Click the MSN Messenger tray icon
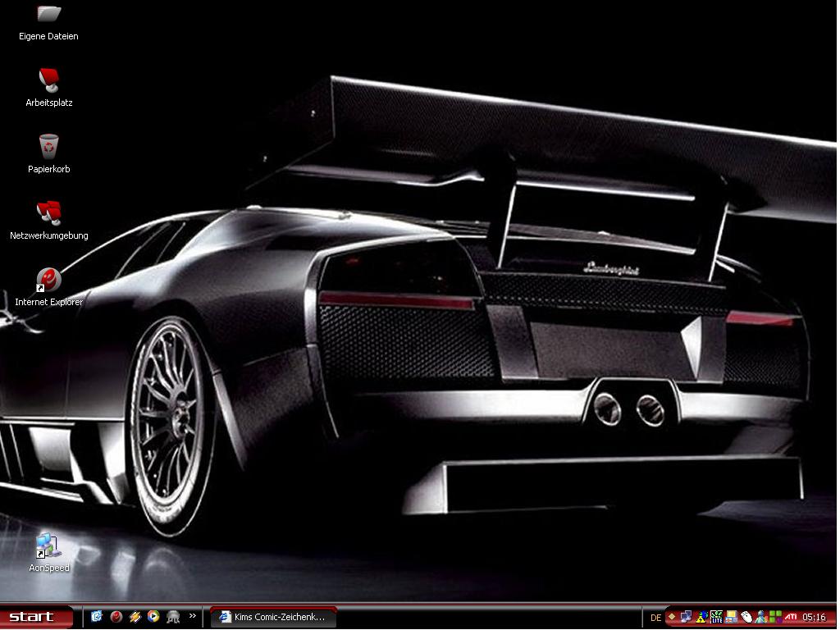This screenshot has width=840, height=630. point(761,617)
